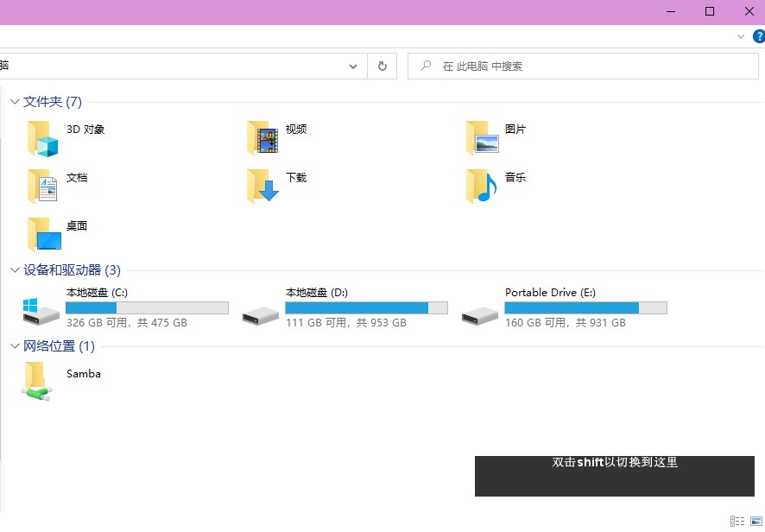Collapse the 文件夹 (7) group
765x532 pixels.
coord(15,102)
